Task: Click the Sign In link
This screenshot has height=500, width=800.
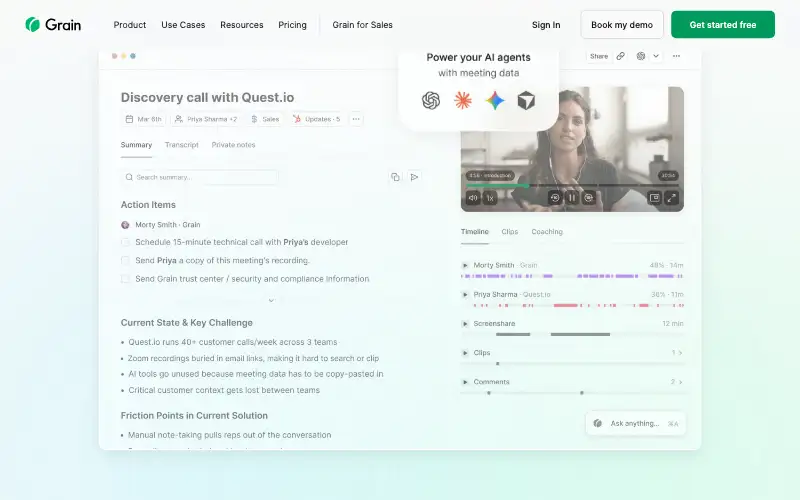Action: 546,24
